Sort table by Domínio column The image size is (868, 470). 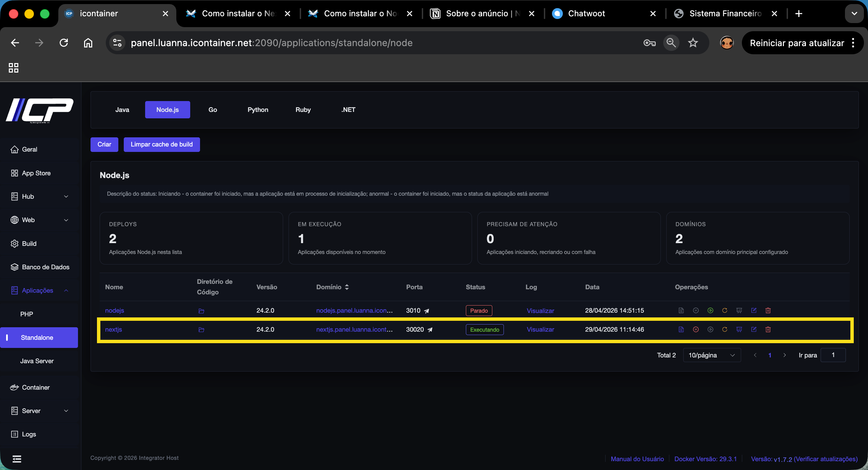point(333,287)
